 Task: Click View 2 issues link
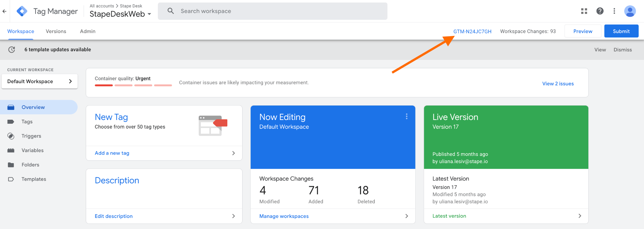[x=558, y=83]
